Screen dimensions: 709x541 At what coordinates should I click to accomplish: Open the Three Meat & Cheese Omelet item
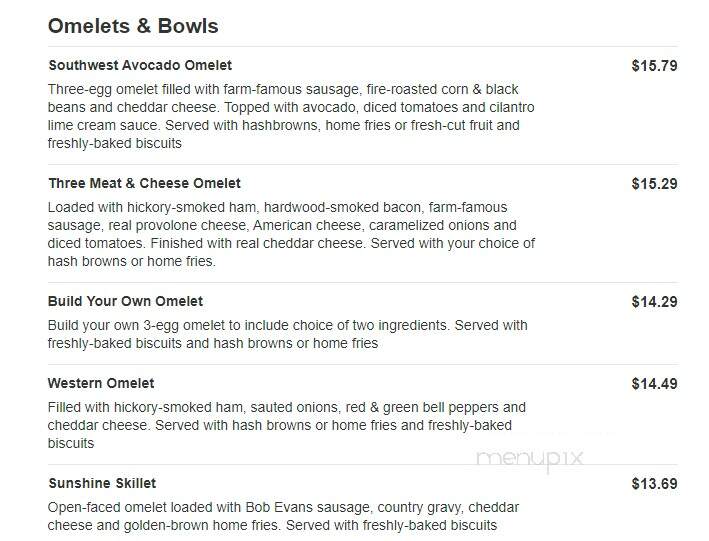tap(145, 183)
